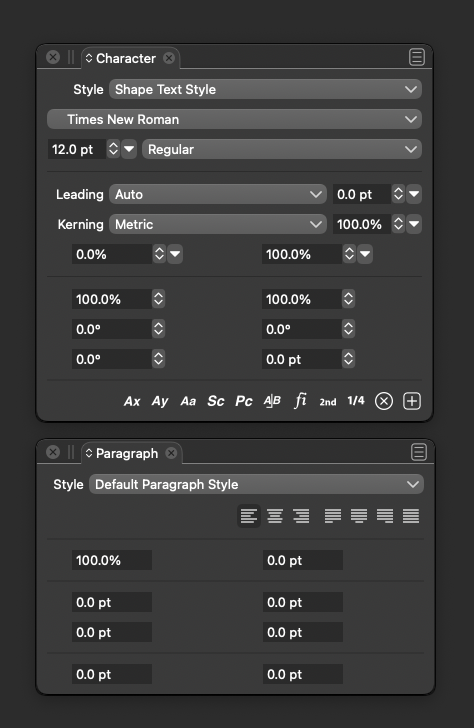The height and width of the screenshot is (728, 474).
Task: Enable small caps Sc icon
Action: [216, 401]
